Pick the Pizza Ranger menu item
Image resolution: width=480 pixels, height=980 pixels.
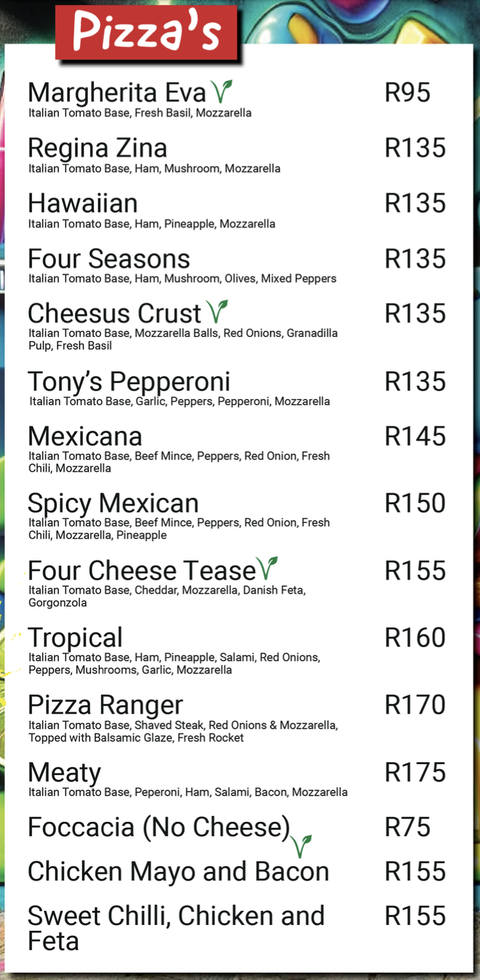pos(106,705)
